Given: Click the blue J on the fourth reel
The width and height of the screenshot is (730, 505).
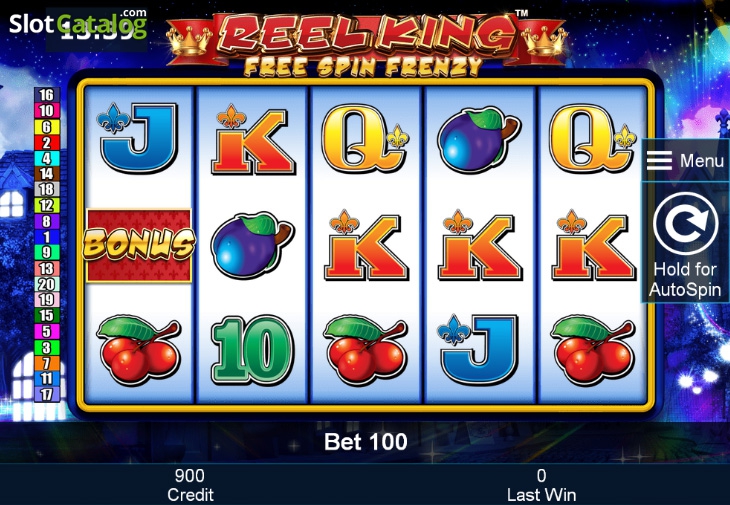Looking at the screenshot, I should tap(478, 350).
